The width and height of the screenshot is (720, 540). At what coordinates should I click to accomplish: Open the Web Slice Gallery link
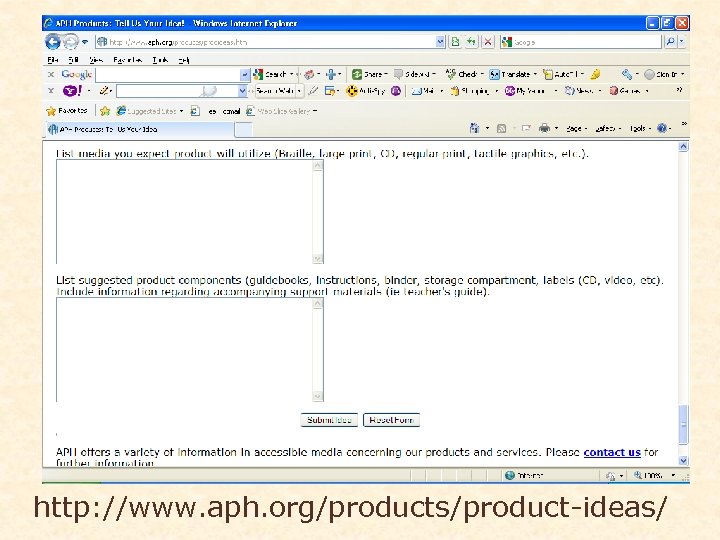point(281,111)
